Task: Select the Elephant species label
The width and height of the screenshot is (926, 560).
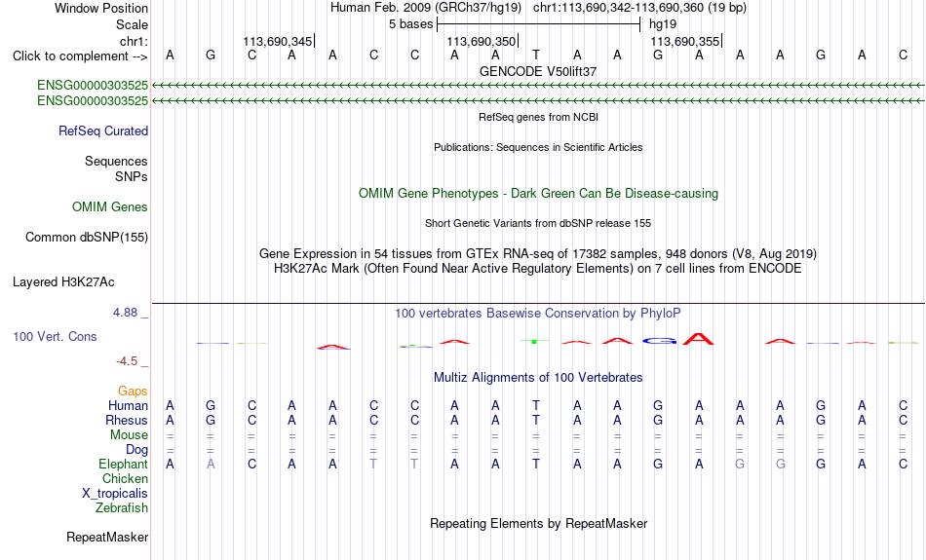Action: [124, 465]
